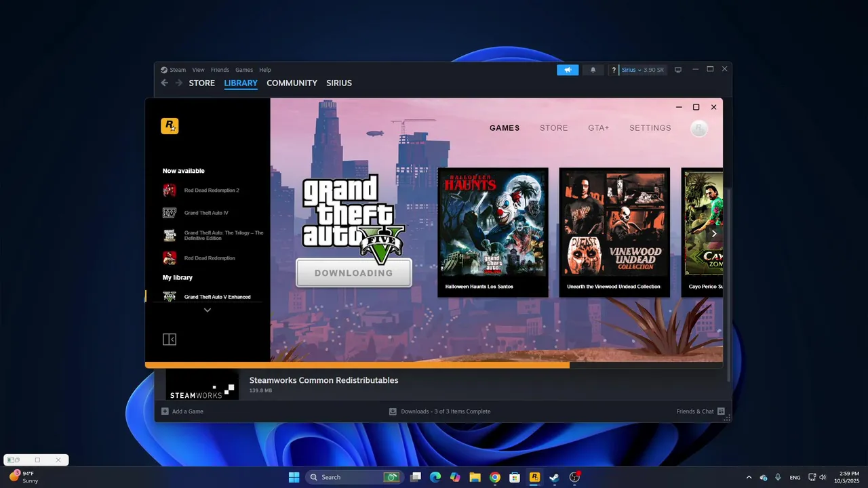Click the taskbar Search box
The height and width of the screenshot is (488, 868).
point(355,477)
